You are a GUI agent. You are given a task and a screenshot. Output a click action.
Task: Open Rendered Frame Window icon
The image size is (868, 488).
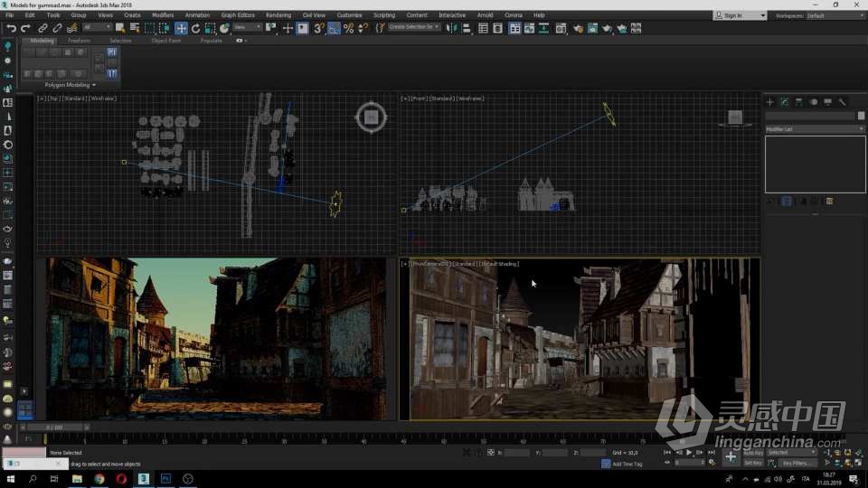point(592,28)
